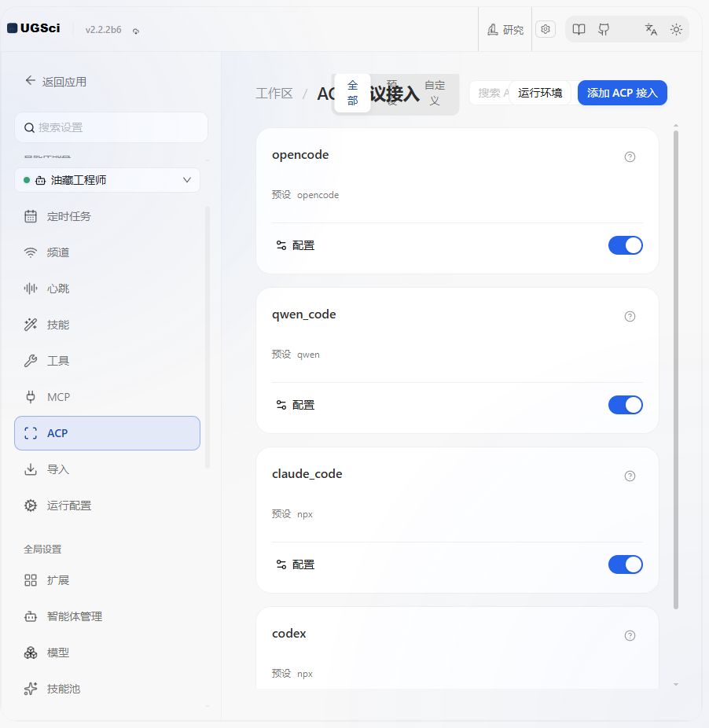Disable the claude_code toggle
709x728 pixels.
tap(626, 564)
